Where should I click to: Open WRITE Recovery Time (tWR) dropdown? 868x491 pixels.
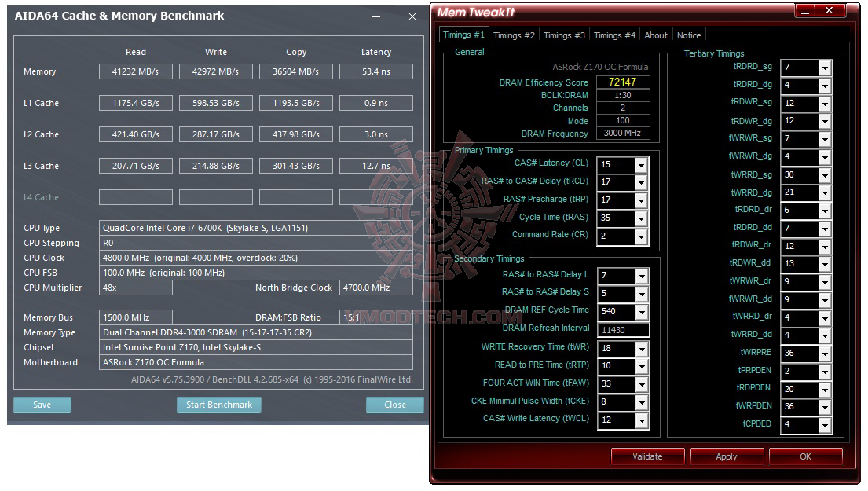coord(642,349)
